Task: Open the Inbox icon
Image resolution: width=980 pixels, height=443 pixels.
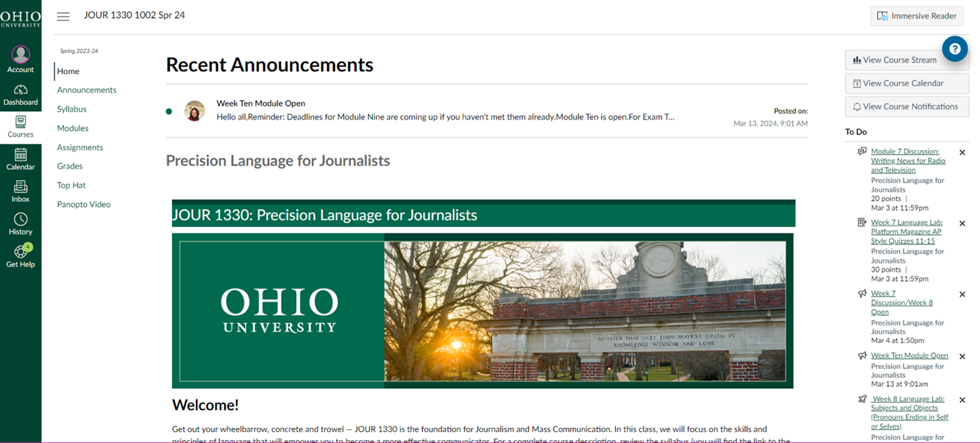Action: click(x=21, y=187)
